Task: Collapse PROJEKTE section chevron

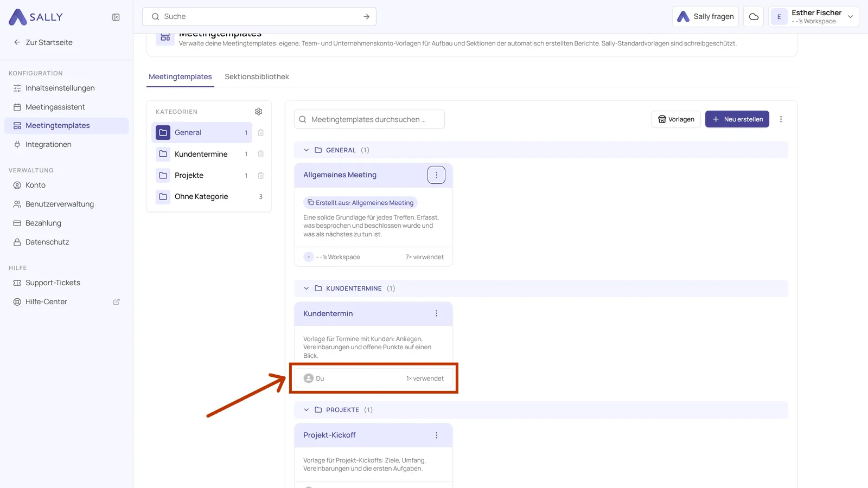Action: tap(307, 410)
